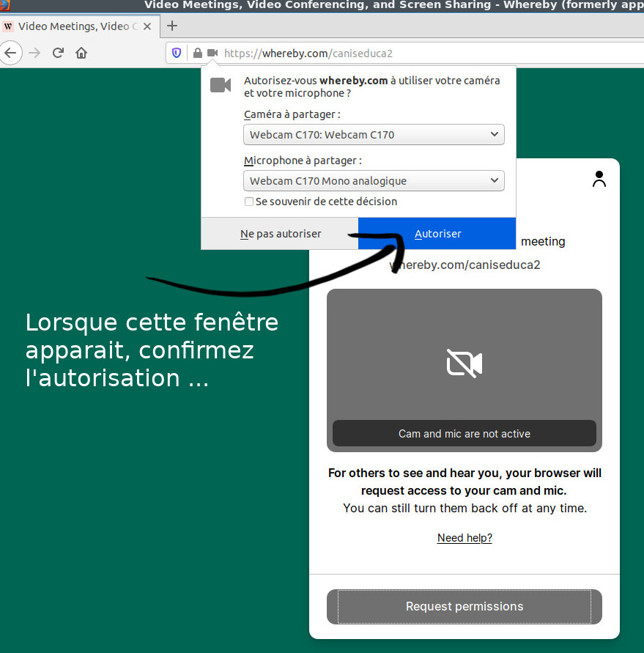Open the Microphone à partager dropdown
The image size is (644, 653).
coord(374,181)
